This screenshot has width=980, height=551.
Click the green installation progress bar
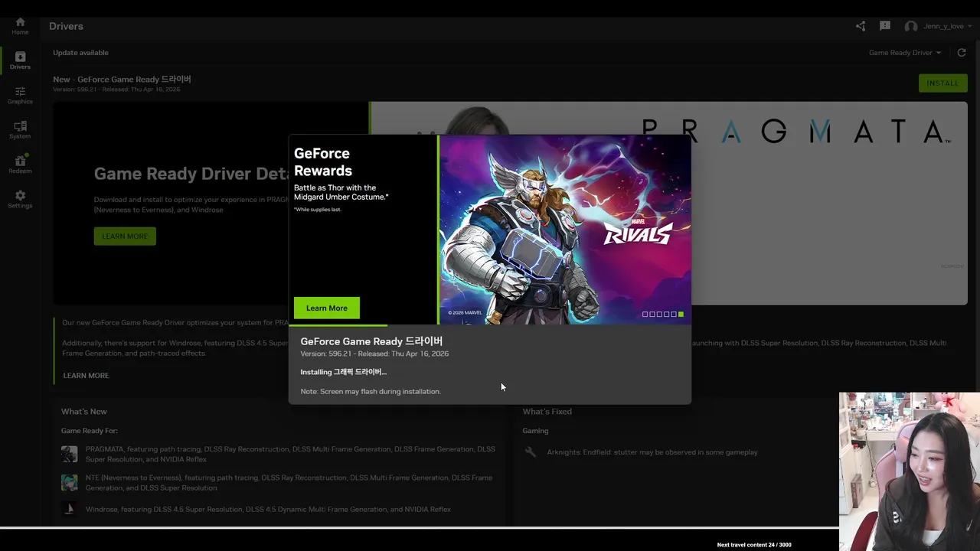pos(338,325)
